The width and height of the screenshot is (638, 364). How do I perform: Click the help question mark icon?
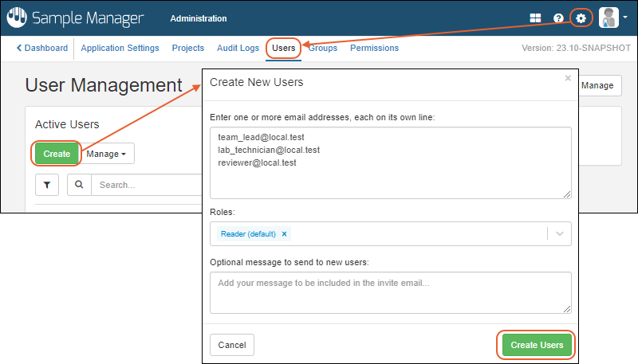pos(558,18)
